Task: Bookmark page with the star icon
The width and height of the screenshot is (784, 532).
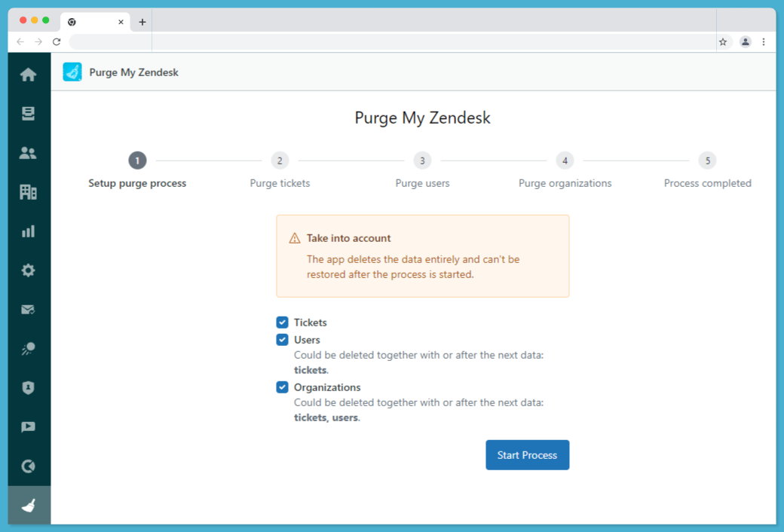Action: 723,42
